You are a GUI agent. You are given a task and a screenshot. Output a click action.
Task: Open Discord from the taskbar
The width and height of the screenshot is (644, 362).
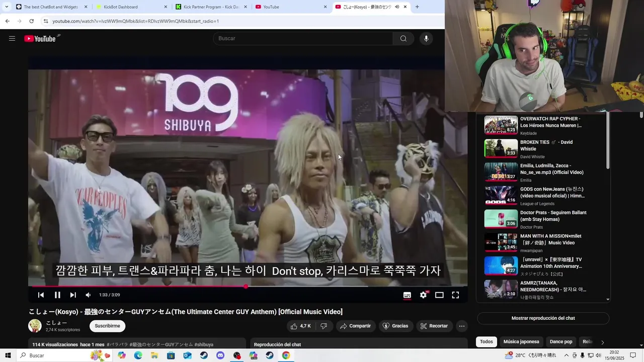[220, 355]
